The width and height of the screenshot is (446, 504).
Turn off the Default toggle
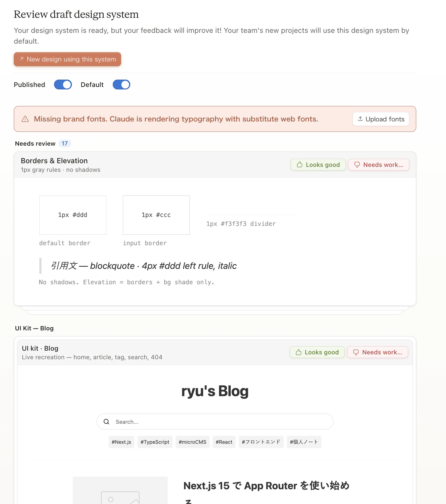[x=121, y=85]
